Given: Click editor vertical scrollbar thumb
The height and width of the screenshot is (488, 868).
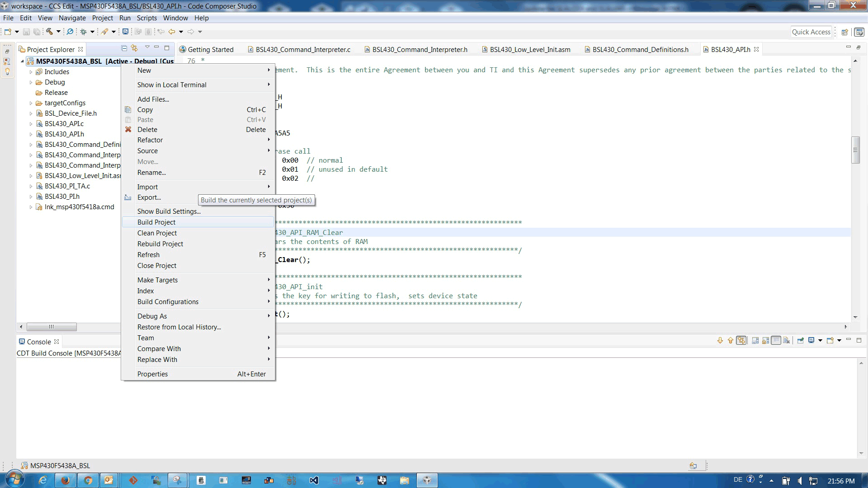Looking at the screenshot, I should tap(855, 150).
